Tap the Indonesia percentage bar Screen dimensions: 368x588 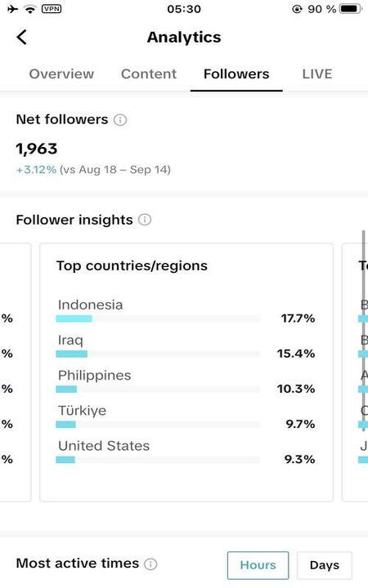158,318
